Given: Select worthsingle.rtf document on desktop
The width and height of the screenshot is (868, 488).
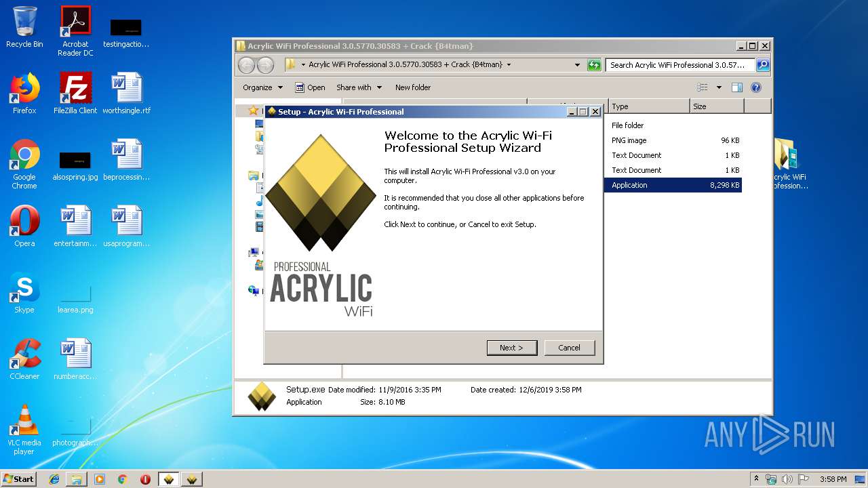Looking at the screenshot, I should tap(127, 94).
